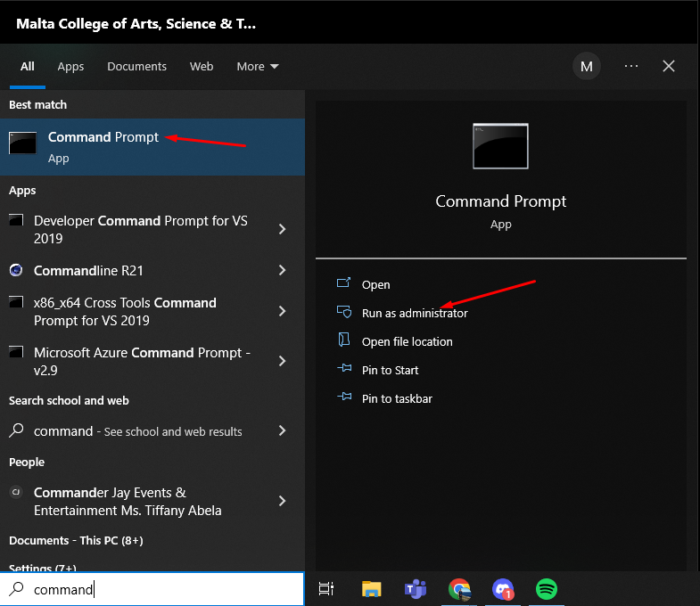This screenshot has height=606, width=700.
Task: Click Run as administrator
Action: pos(414,314)
